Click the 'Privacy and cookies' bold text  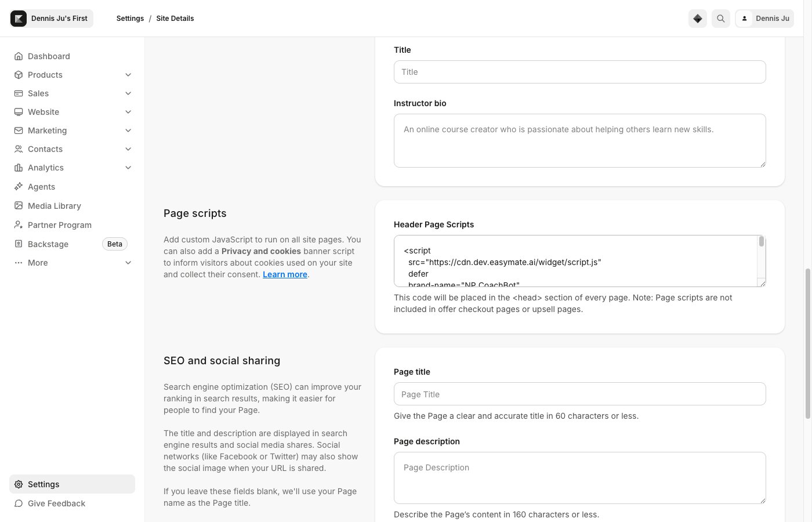261,251
